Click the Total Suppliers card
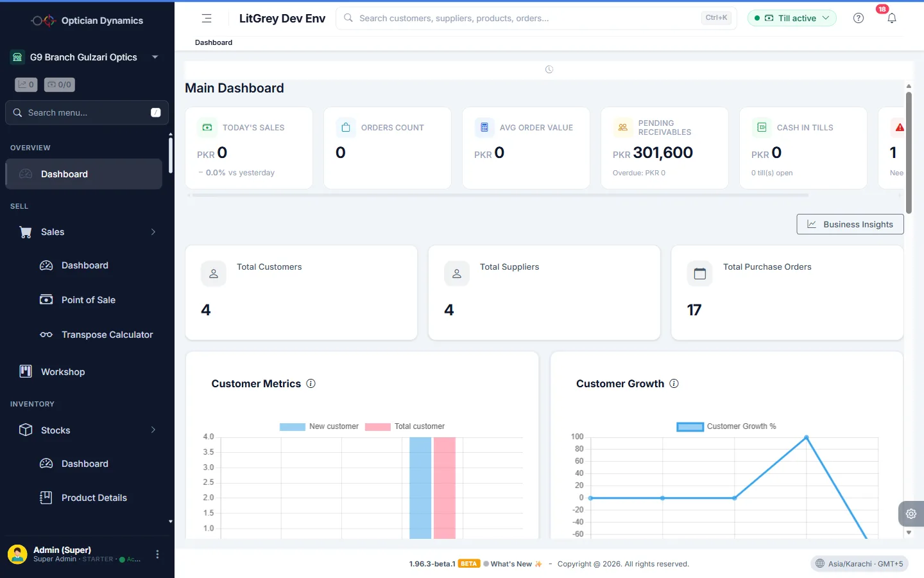Viewport: 924px width, 578px height. [544, 293]
